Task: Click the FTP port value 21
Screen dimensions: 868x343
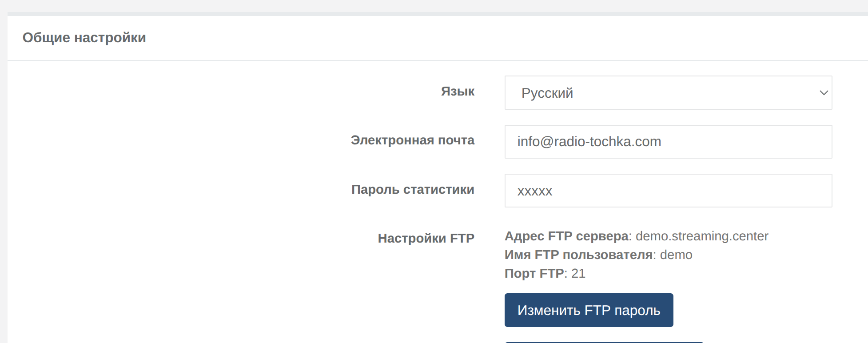Action: tap(578, 274)
